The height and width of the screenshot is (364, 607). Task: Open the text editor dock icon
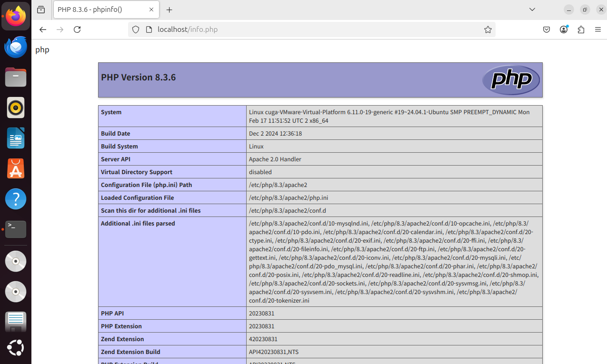[x=16, y=322]
